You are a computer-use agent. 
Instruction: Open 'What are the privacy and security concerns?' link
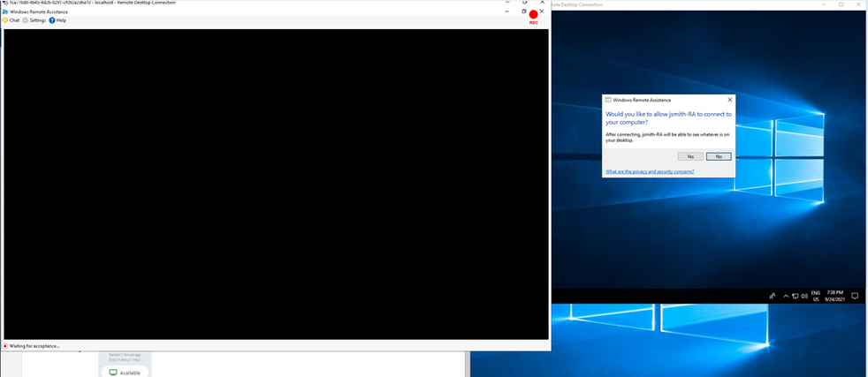coord(650,171)
